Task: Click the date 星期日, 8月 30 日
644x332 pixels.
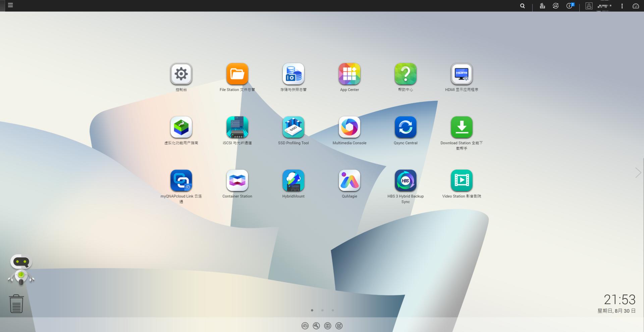Action: pyautogui.click(x=616, y=311)
